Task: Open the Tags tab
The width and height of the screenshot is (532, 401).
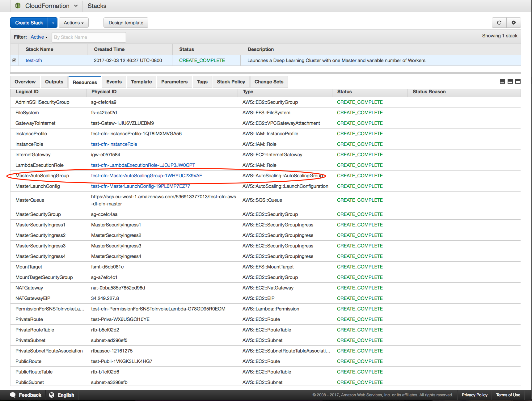Action: coord(202,82)
